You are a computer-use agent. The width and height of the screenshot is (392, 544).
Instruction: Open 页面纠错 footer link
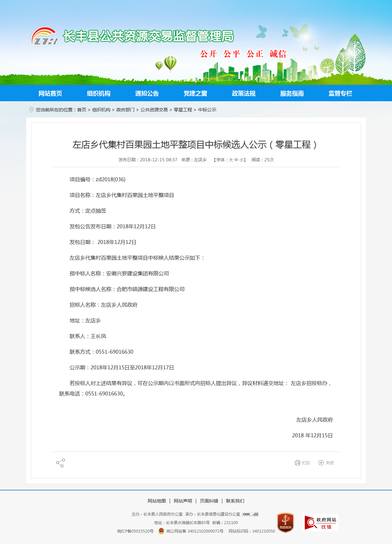[x=209, y=501]
